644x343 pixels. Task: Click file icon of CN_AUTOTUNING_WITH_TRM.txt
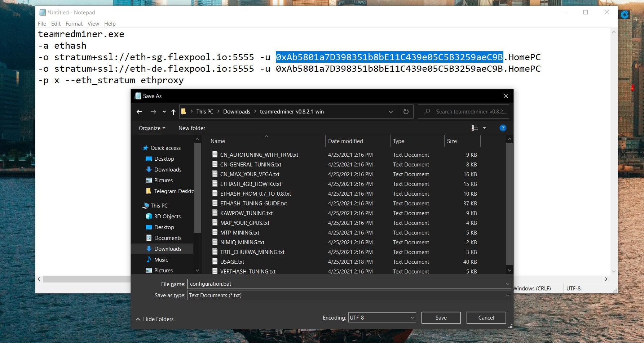click(x=215, y=155)
